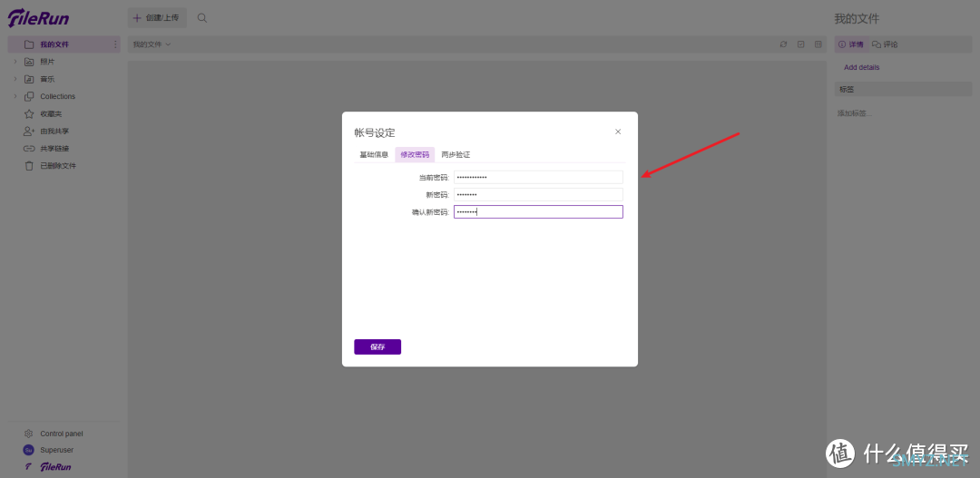Image resolution: width=980 pixels, height=478 pixels.
Task: Open the 两步验证 tab
Action: [x=456, y=154]
